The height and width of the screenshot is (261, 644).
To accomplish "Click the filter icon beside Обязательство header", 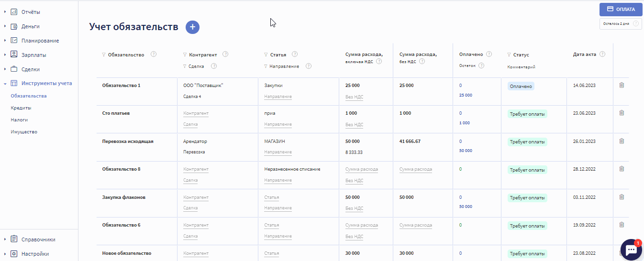I will point(104,55).
